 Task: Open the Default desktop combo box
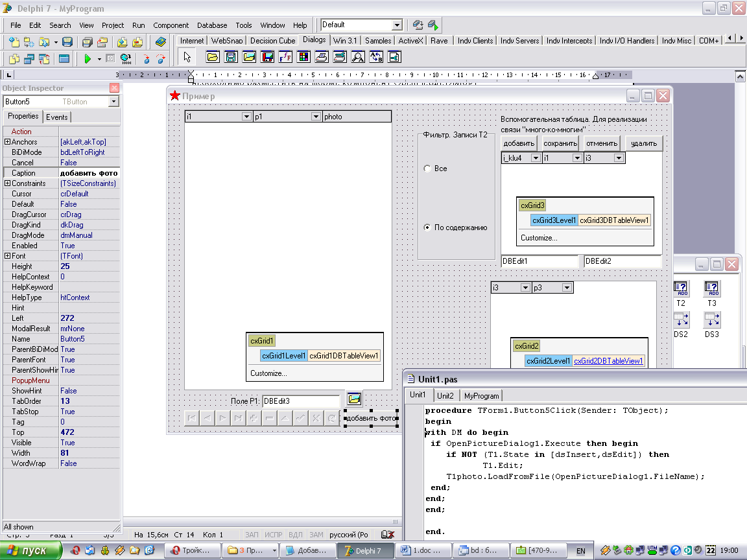pos(397,25)
